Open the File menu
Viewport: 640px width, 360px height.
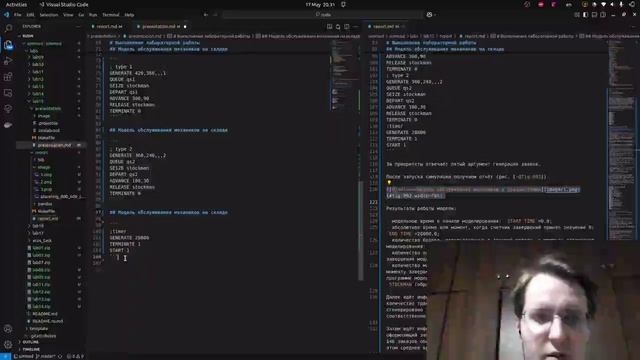click(x=18, y=15)
